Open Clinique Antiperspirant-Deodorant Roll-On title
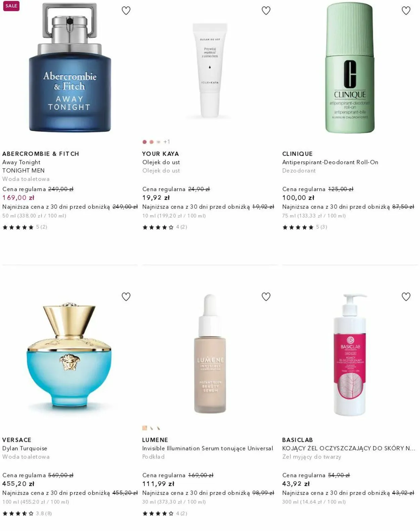420x531 pixels. point(330,162)
